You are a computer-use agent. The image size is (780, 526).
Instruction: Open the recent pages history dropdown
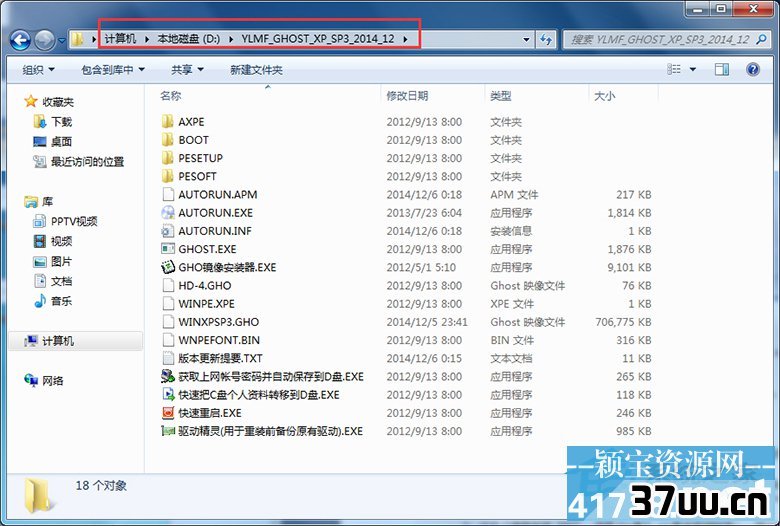tap(62, 40)
